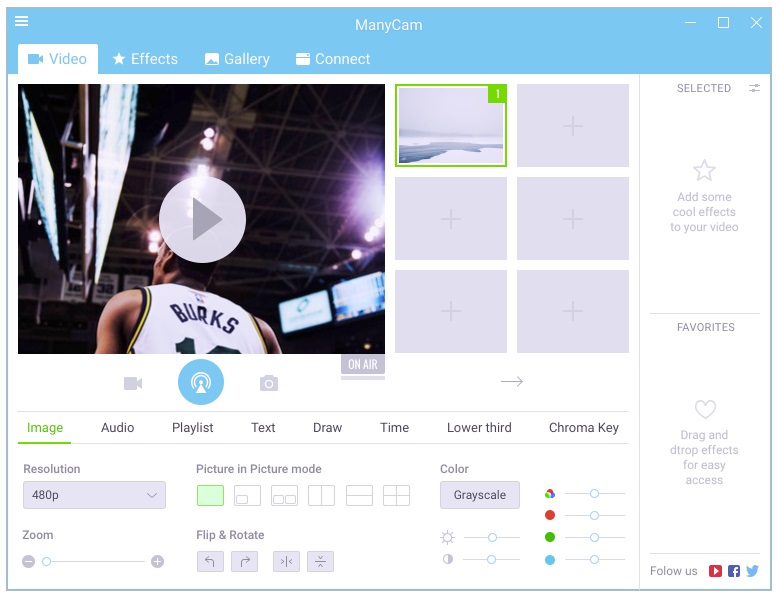This screenshot has width=776, height=593.
Task: Open the Selected effects settings icon
Action: 754,88
